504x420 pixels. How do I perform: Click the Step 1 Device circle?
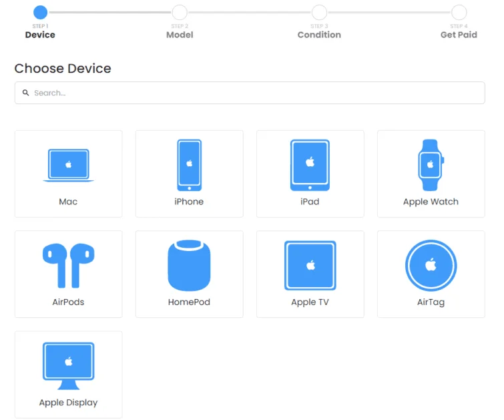point(40,12)
